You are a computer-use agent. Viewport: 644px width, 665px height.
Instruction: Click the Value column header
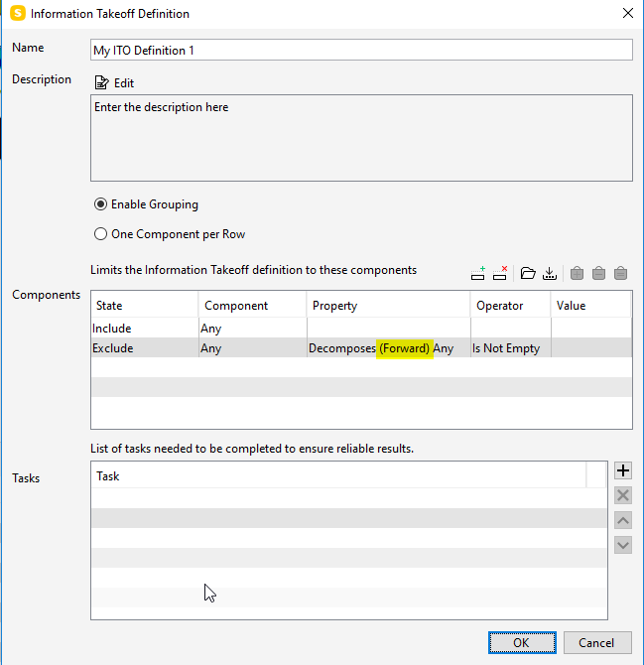point(591,306)
